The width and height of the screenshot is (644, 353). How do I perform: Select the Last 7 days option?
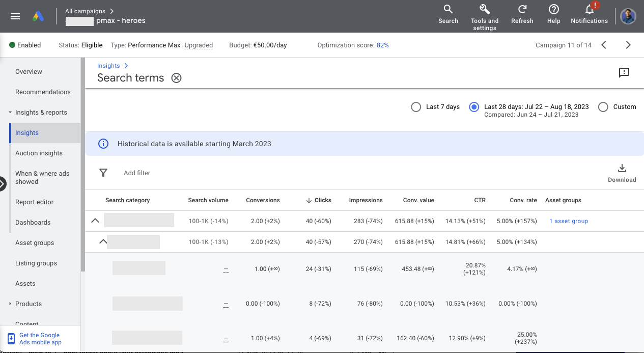[416, 107]
